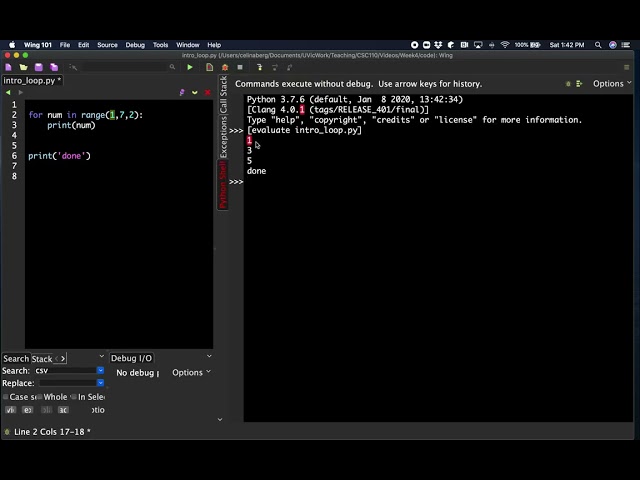Toggle the Whole words checkbox
The image size is (640, 480).
point(40,397)
